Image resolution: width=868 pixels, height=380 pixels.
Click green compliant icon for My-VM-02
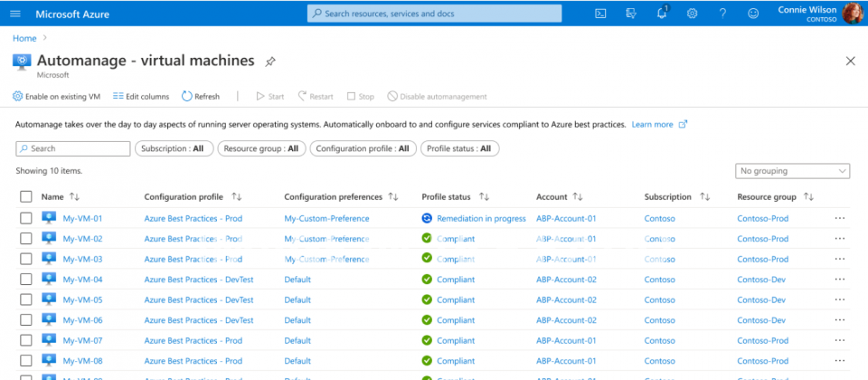point(426,238)
